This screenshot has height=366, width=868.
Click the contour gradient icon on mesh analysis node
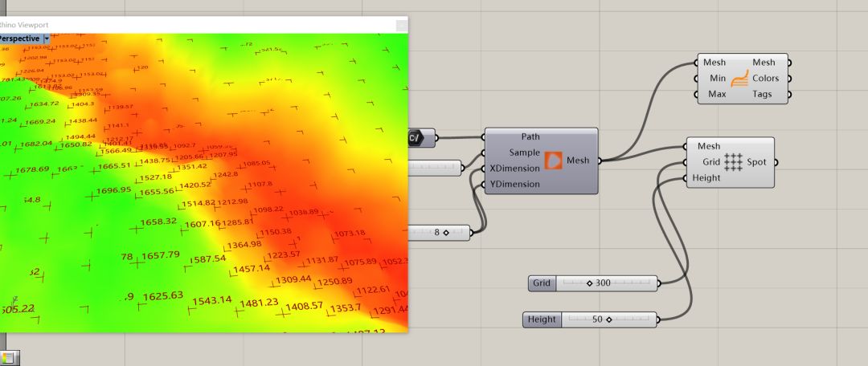[x=740, y=79]
